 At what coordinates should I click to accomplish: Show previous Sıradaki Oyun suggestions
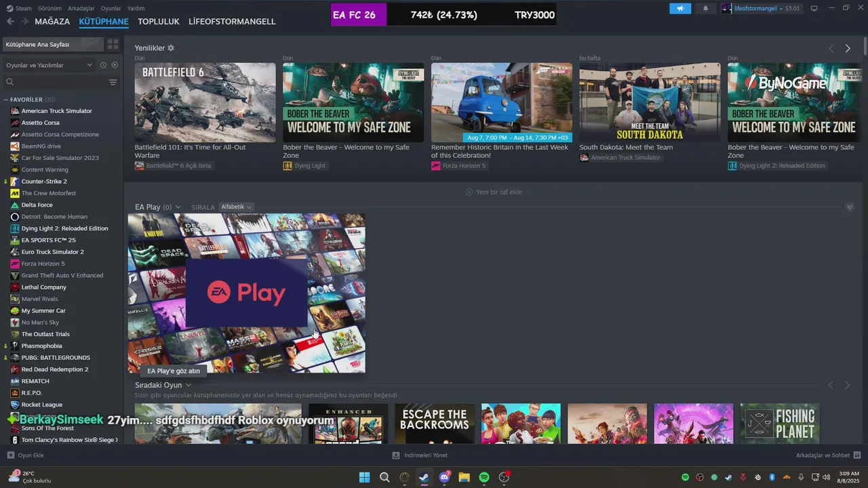[831, 385]
